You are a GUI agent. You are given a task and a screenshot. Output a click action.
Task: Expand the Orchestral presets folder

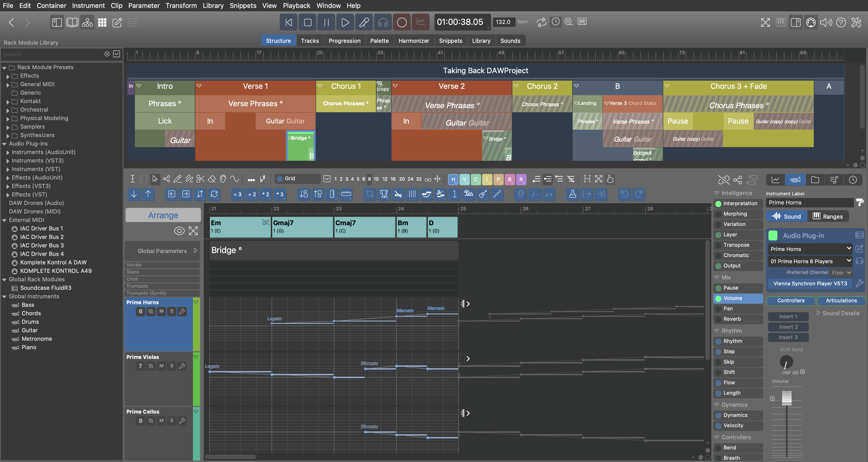8,110
